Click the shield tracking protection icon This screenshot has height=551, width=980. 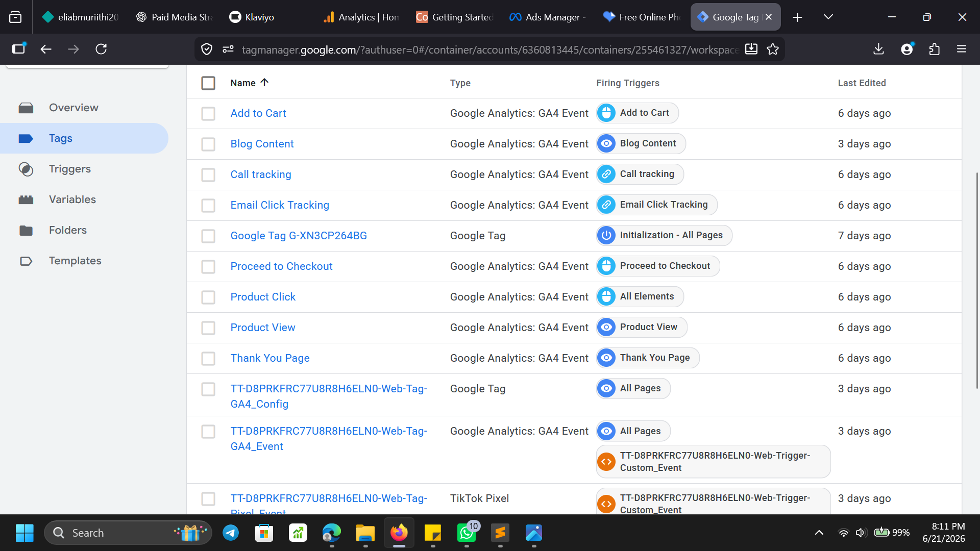click(x=207, y=49)
